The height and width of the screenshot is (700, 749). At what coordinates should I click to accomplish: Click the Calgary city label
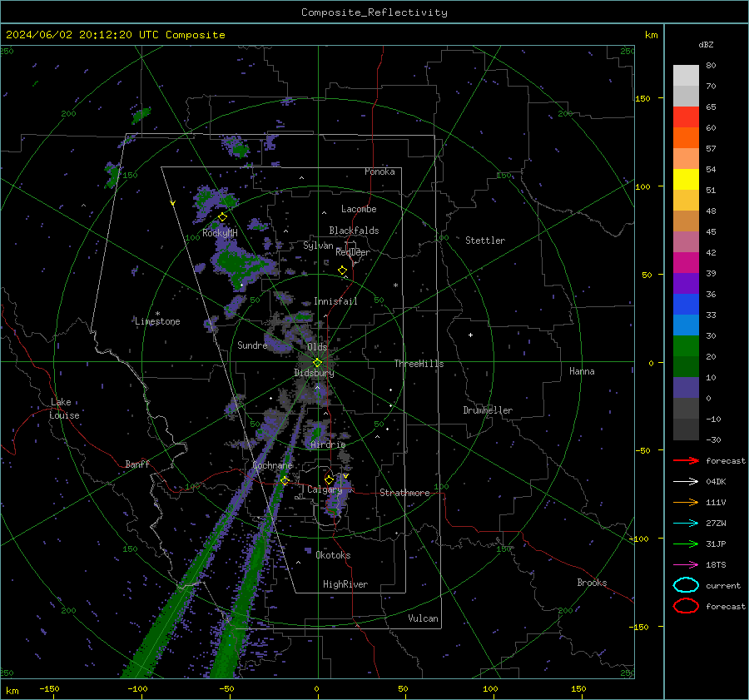point(325,489)
